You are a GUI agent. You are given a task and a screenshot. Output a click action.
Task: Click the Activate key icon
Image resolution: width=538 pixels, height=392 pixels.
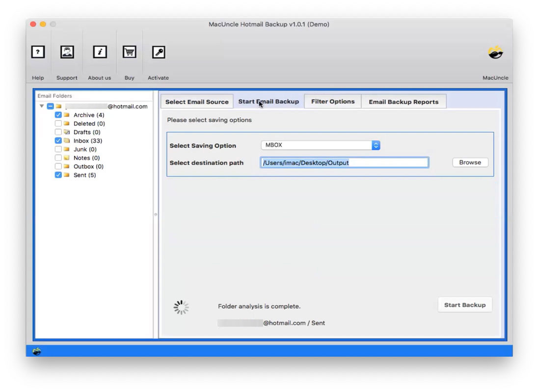pyautogui.click(x=159, y=52)
